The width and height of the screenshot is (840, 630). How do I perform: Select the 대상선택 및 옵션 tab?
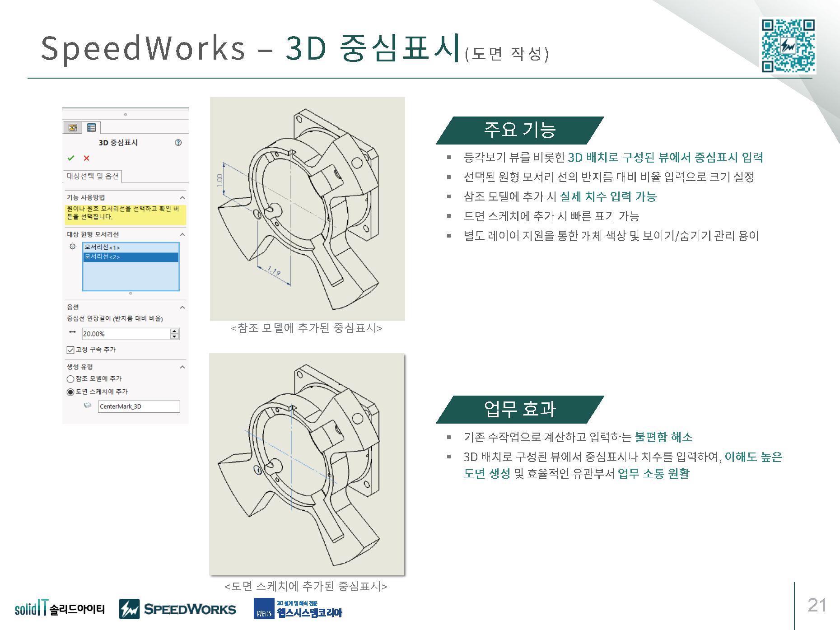(93, 176)
